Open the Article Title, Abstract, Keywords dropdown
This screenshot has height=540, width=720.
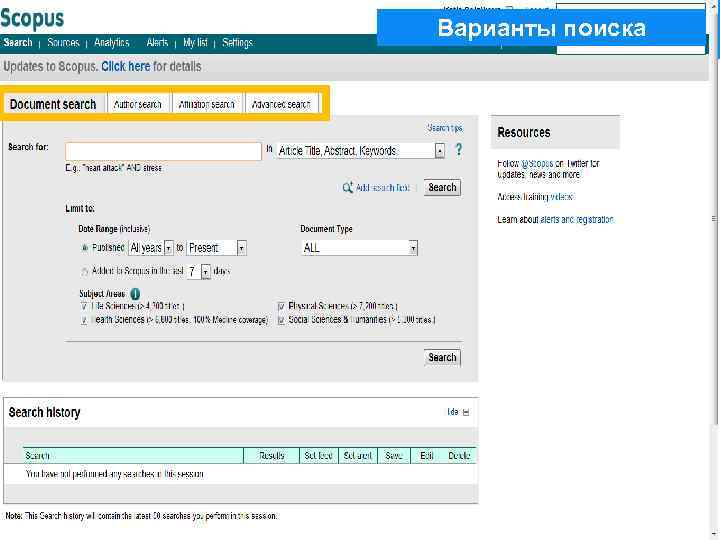point(360,151)
